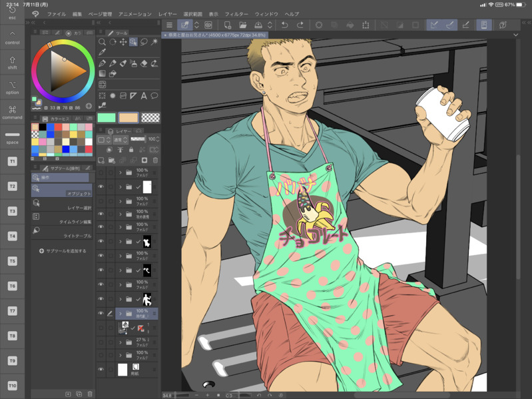532x399 pixels.
Task: Delete layer using the layer panel trash icon
Action: tap(155, 161)
